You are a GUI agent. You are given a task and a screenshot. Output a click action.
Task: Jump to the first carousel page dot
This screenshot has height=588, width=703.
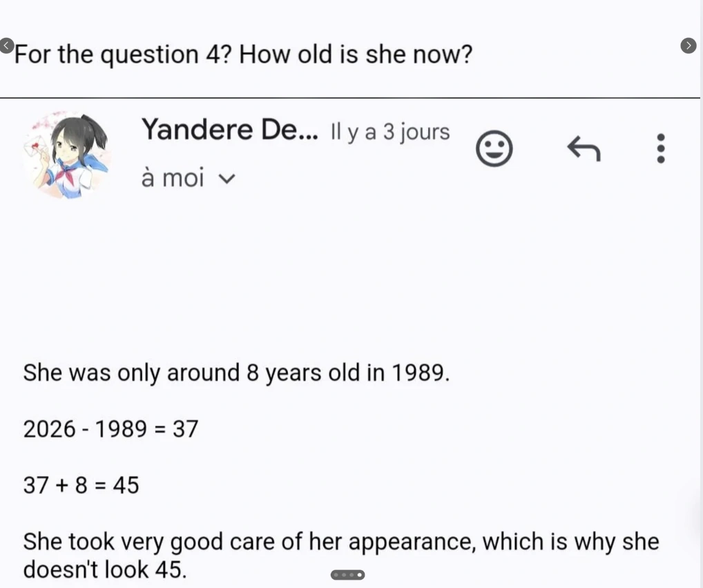tap(336, 575)
